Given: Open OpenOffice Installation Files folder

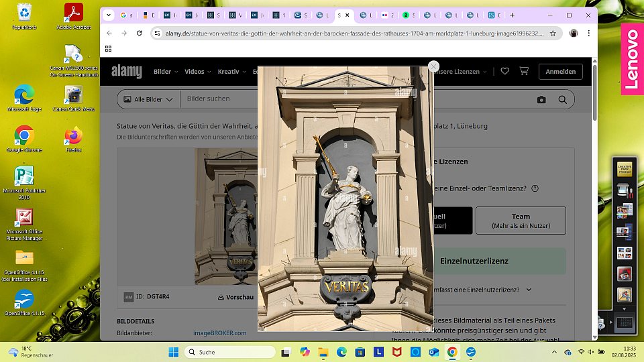Looking at the screenshot, I should tap(24, 265).
